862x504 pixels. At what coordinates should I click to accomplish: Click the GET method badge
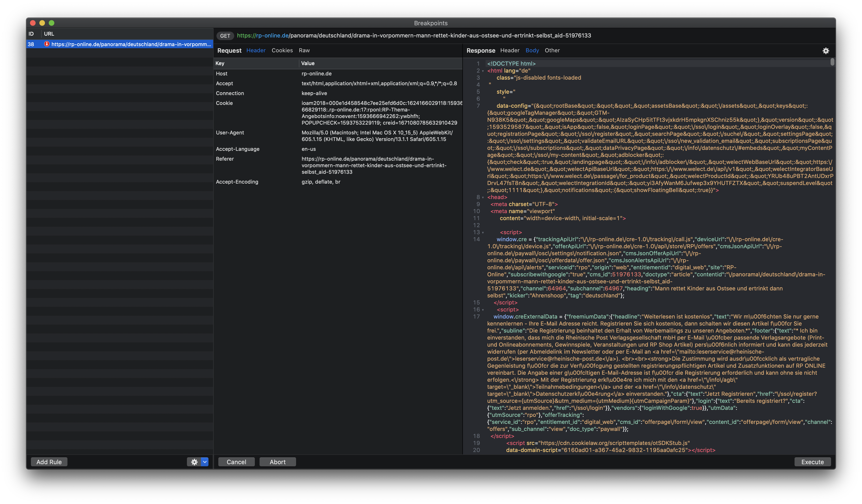click(225, 36)
